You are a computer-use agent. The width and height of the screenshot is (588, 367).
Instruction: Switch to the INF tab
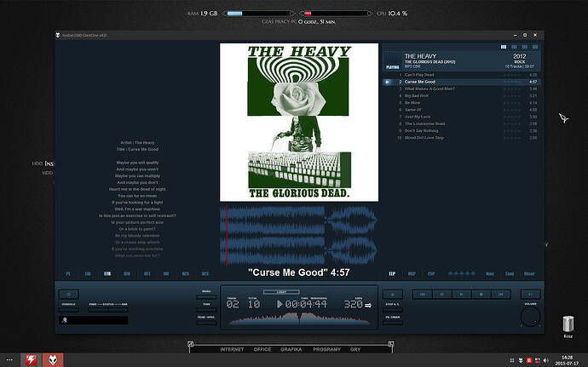click(x=166, y=273)
